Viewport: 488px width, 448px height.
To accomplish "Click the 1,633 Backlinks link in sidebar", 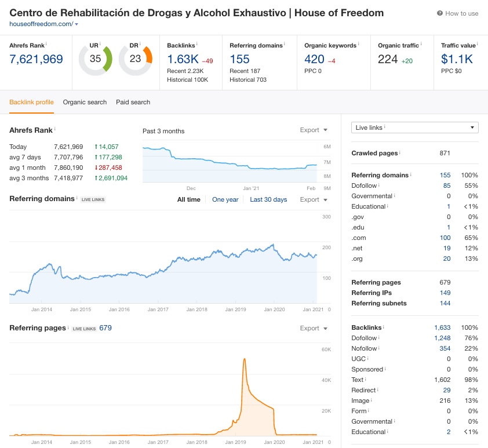I will click(x=442, y=327).
